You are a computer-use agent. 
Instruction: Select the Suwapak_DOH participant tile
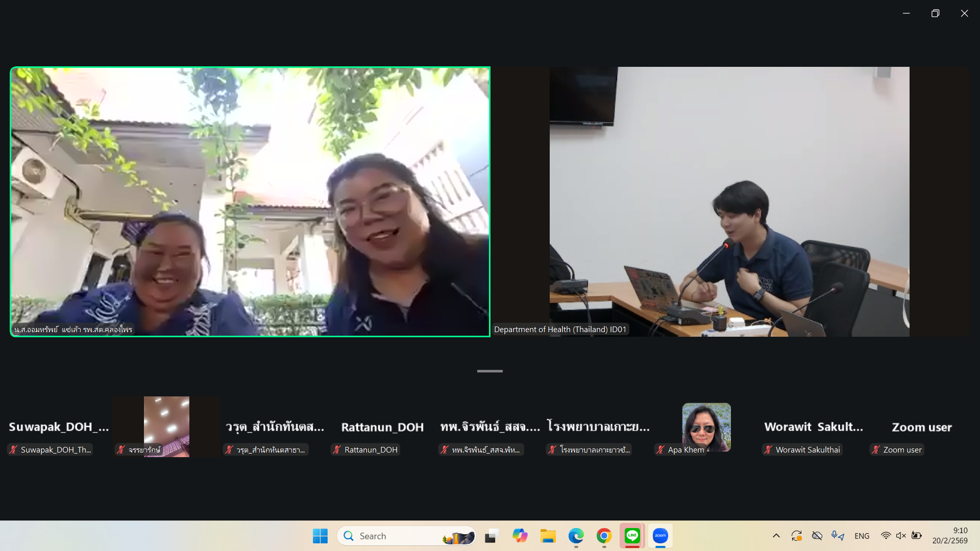59,427
